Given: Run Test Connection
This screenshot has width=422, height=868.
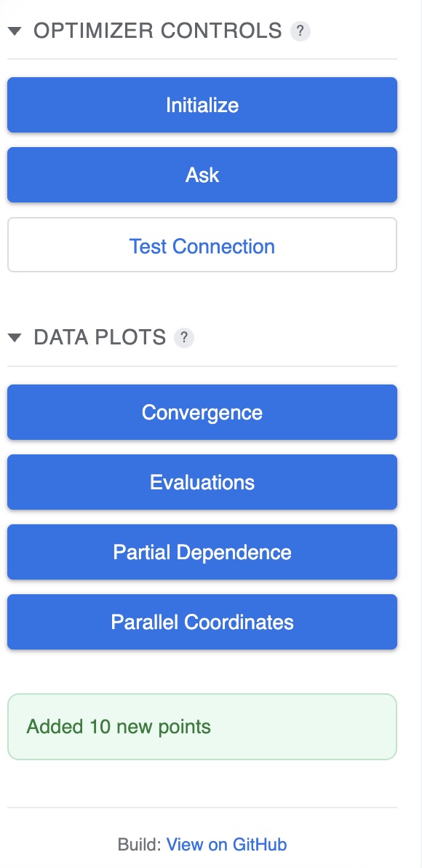Looking at the screenshot, I should 202,245.
